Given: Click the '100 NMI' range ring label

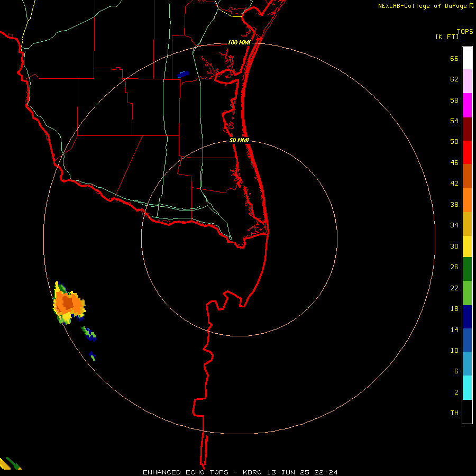Looking at the screenshot, I should pos(239,42).
